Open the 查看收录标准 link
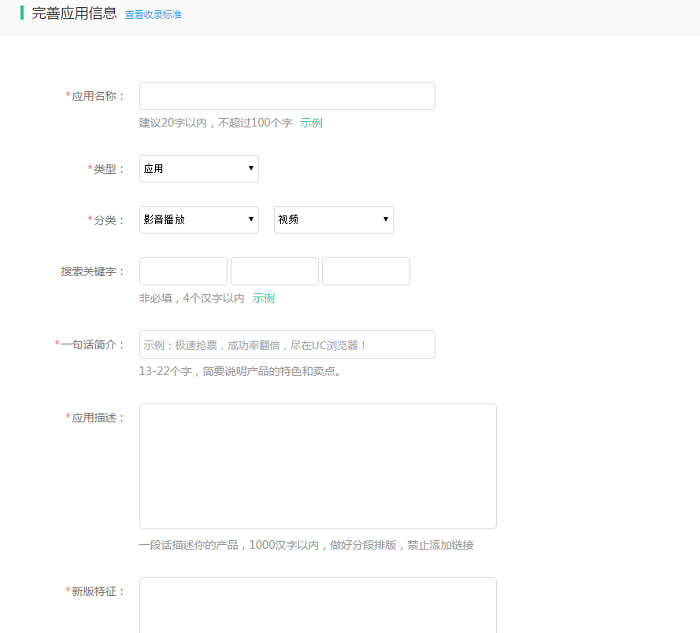The height and width of the screenshot is (633, 700). coord(153,15)
